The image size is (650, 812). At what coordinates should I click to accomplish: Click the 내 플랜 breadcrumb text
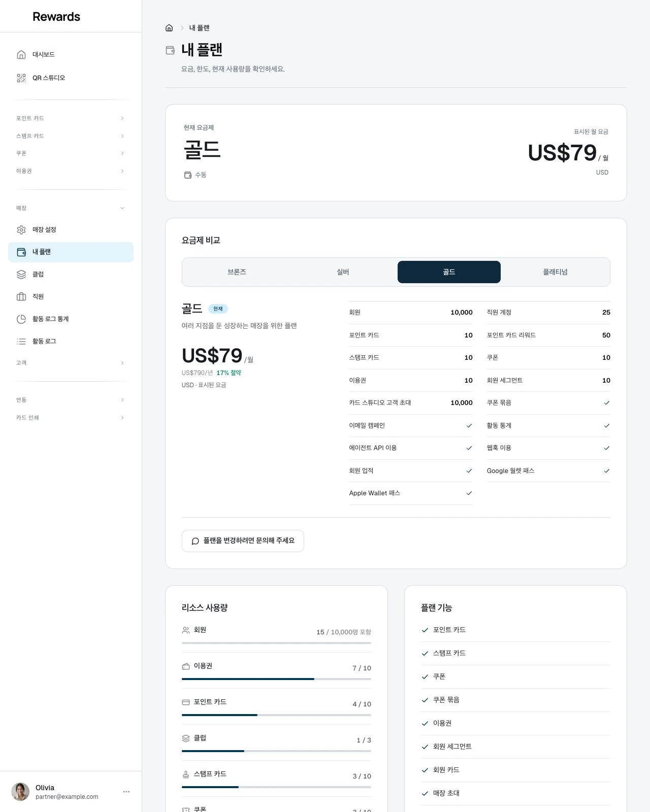(x=200, y=28)
